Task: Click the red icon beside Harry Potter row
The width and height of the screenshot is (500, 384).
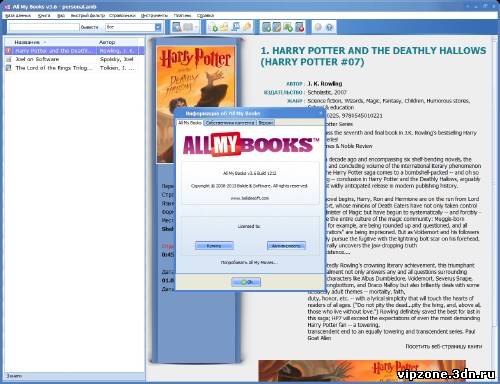Action: point(9,51)
